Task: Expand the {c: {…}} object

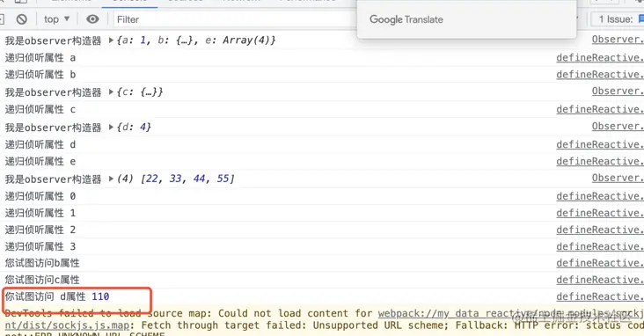Action: pos(111,92)
